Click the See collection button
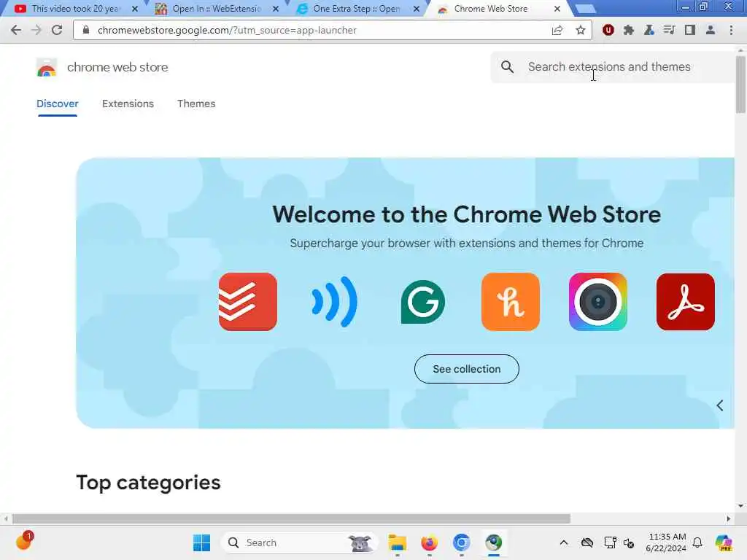747x560 pixels. click(466, 368)
